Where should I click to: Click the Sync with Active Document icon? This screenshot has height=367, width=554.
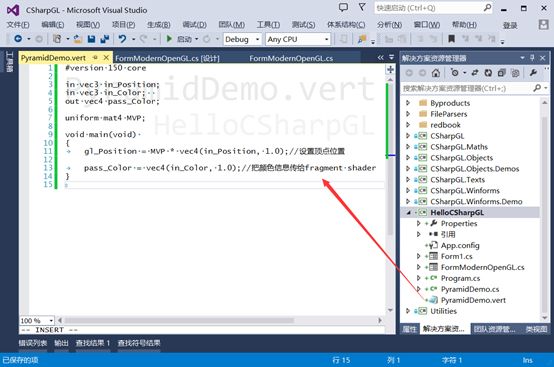(475, 73)
